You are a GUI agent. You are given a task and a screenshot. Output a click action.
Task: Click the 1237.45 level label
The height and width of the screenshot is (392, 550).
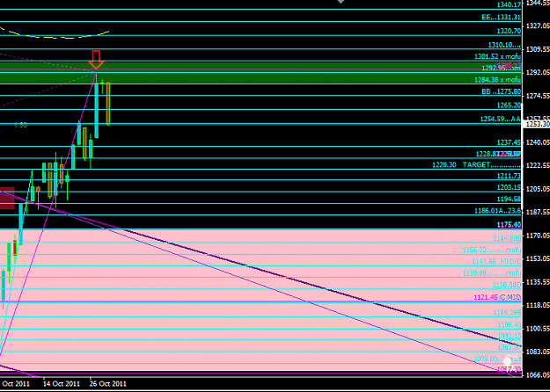(x=509, y=142)
